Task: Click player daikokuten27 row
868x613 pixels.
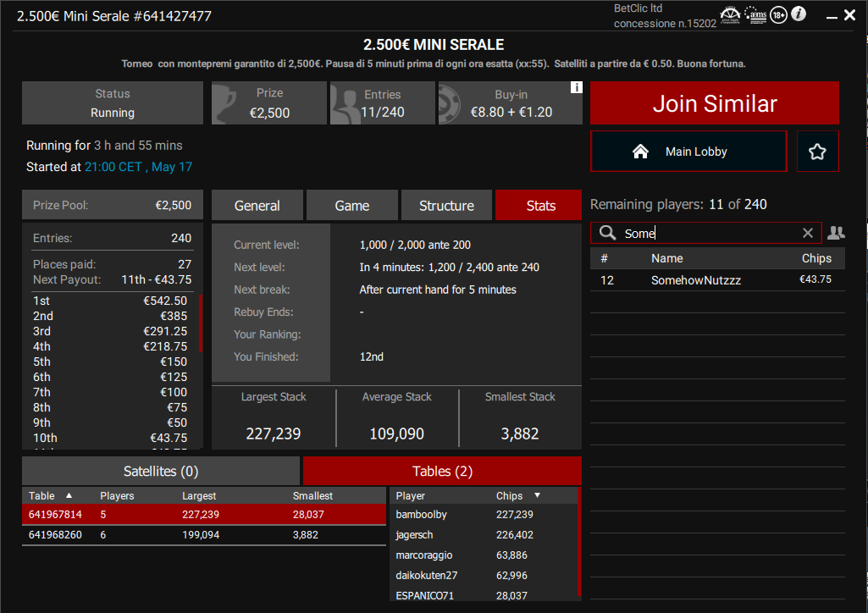Action: coord(484,576)
